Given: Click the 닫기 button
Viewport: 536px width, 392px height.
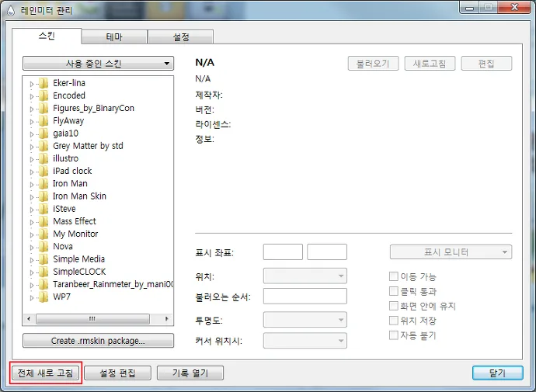Looking at the screenshot, I should pos(498,373).
